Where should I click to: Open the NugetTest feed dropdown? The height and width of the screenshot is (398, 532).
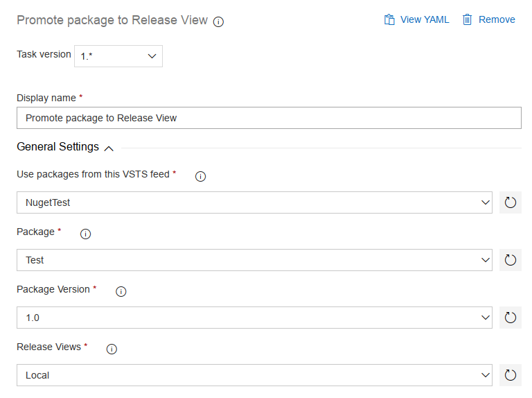tap(254, 202)
